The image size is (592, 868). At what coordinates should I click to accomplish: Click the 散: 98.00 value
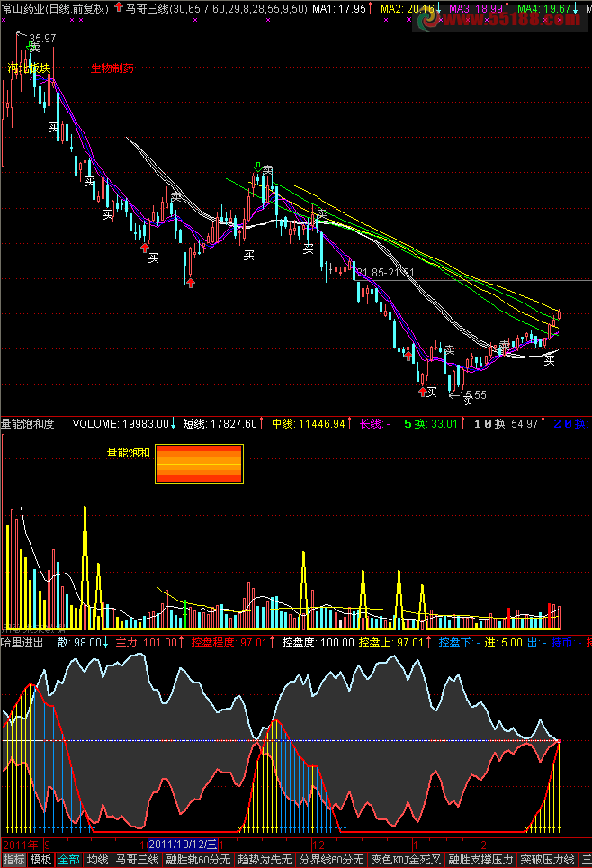click(79, 643)
